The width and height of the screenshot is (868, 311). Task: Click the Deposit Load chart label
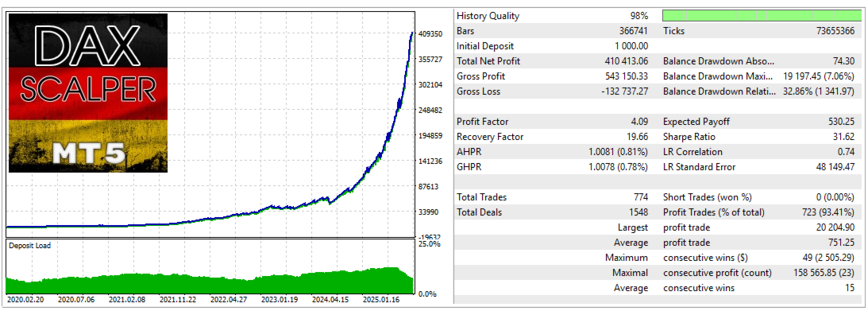(29, 246)
